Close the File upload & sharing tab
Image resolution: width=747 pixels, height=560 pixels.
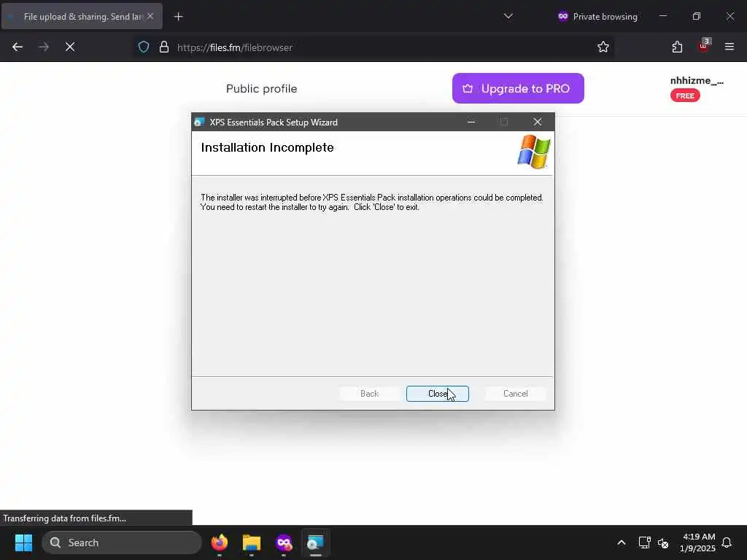pyautogui.click(x=150, y=16)
